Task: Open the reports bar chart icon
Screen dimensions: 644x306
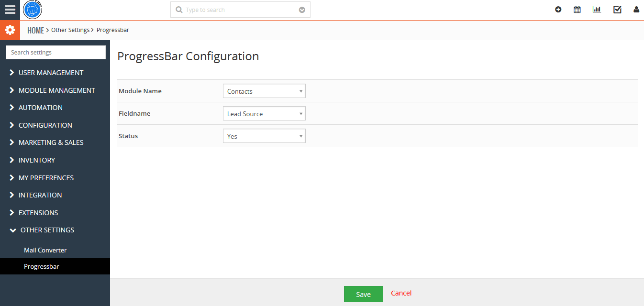Action: pyautogui.click(x=597, y=10)
